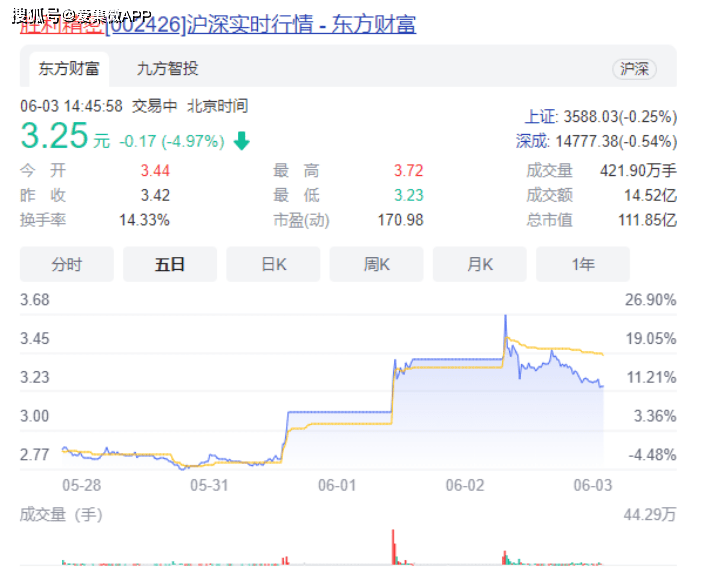Click the 05-28 date axis label
The image size is (705, 580).
pyautogui.click(x=81, y=485)
